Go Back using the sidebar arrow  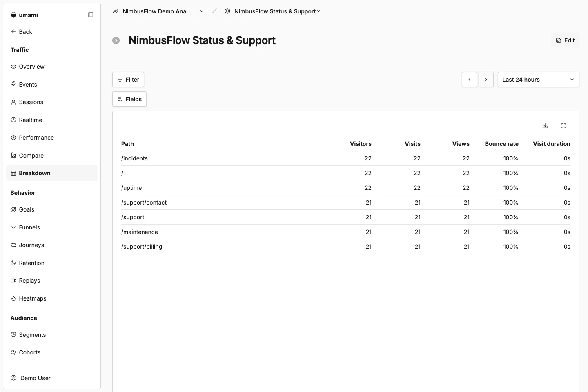[22, 31]
